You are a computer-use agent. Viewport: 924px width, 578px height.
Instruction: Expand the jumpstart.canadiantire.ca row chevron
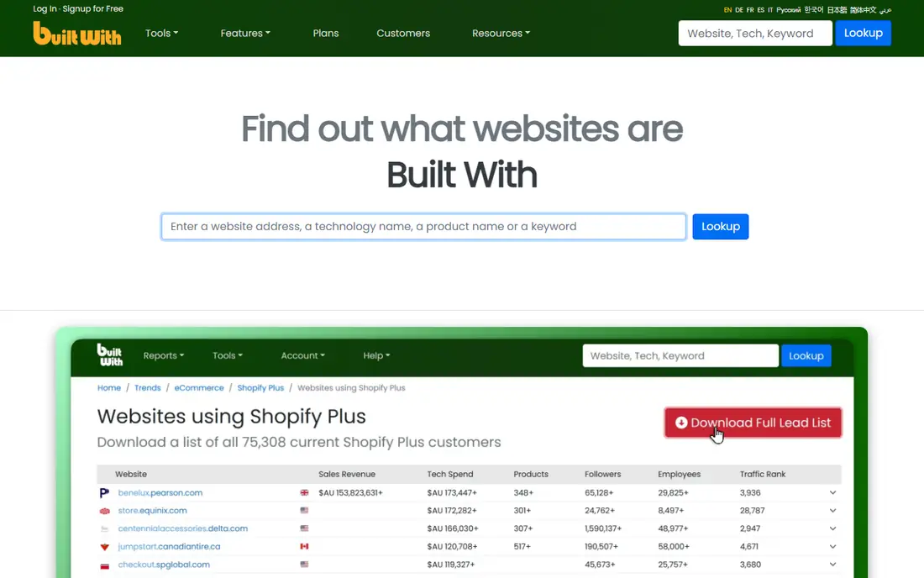tap(832, 546)
